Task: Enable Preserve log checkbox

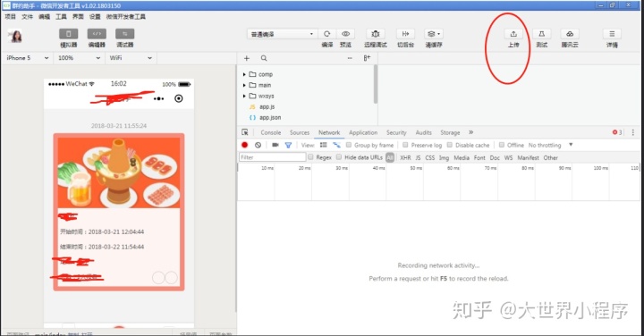Action: [x=405, y=145]
